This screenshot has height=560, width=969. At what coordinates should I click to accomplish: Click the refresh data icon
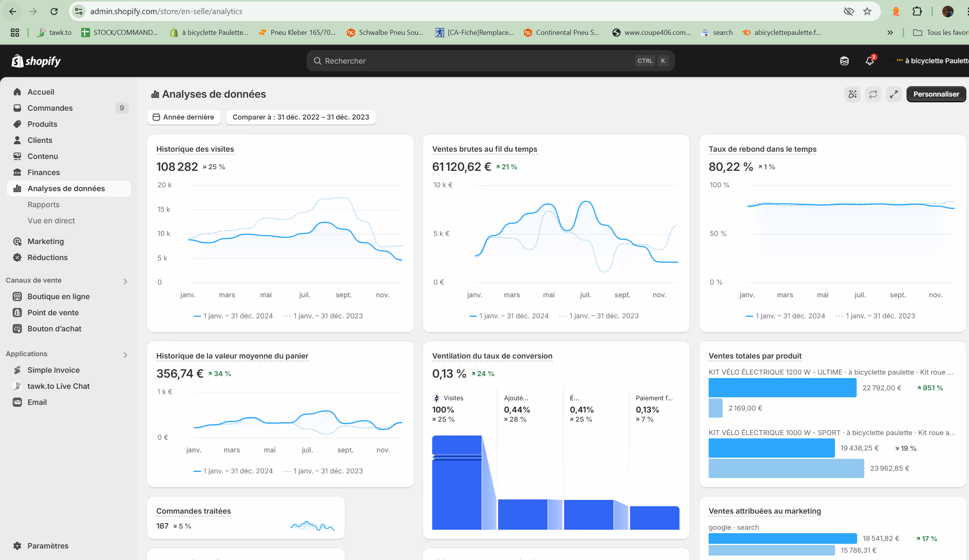873,94
